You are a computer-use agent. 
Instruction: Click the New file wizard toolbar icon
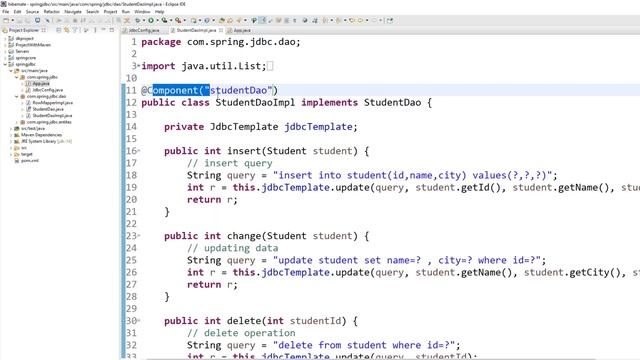(6, 20)
